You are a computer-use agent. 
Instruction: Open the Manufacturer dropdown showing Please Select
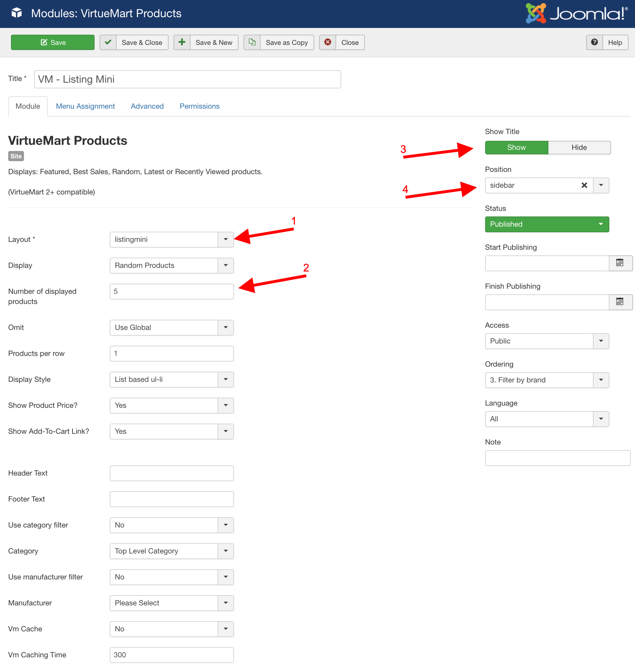172,603
